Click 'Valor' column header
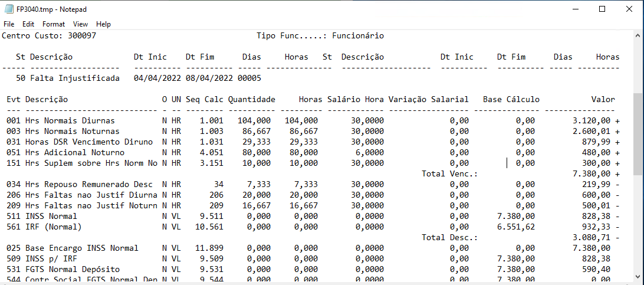The width and height of the screenshot is (644, 285). pyautogui.click(x=603, y=99)
